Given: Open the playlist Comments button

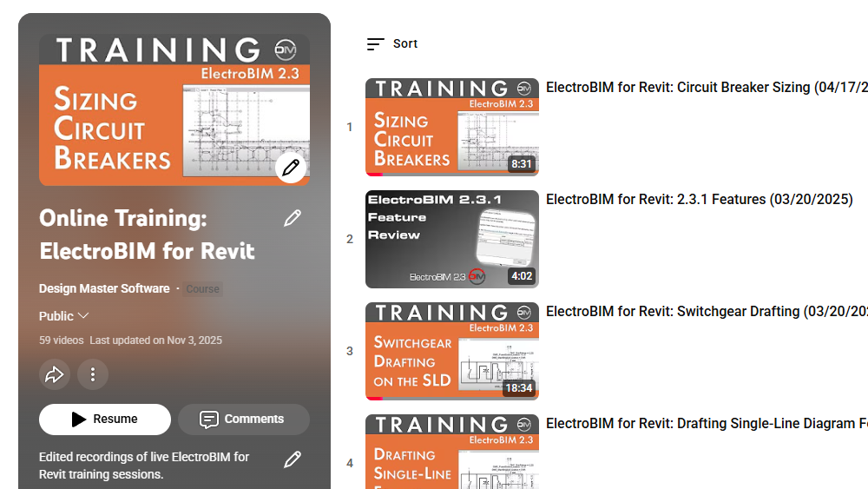Looking at the screenshot, I should (x=244, y=420).
